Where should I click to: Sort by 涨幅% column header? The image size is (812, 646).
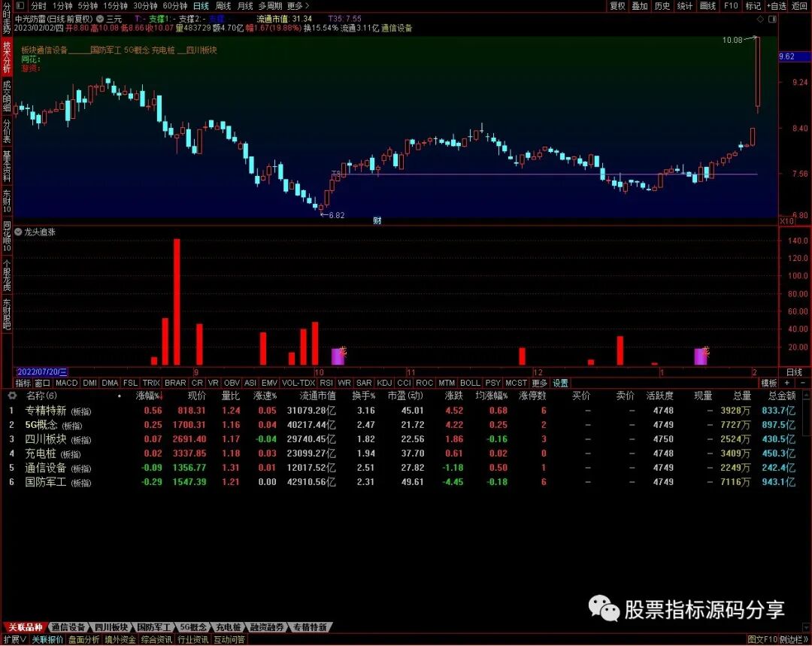pos(149,396)
